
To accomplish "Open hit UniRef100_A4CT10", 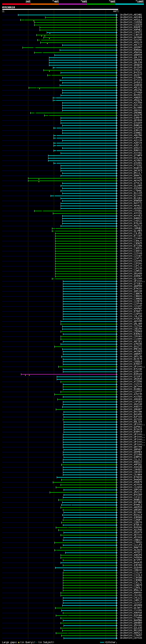I will coord(131,45).
